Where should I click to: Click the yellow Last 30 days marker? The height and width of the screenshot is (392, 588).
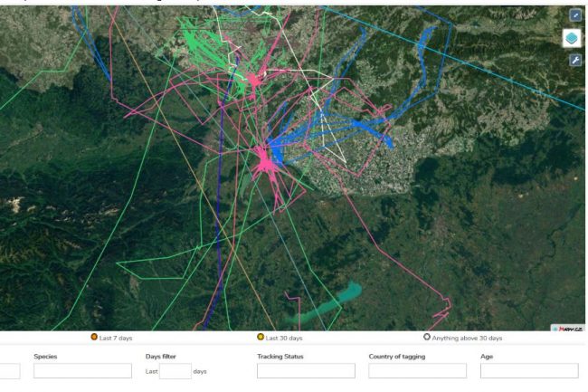(x=260, y=338)
